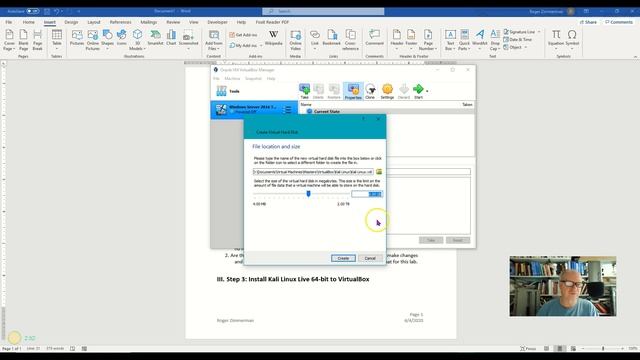Switch to the Review tab

tap(173, 22)
